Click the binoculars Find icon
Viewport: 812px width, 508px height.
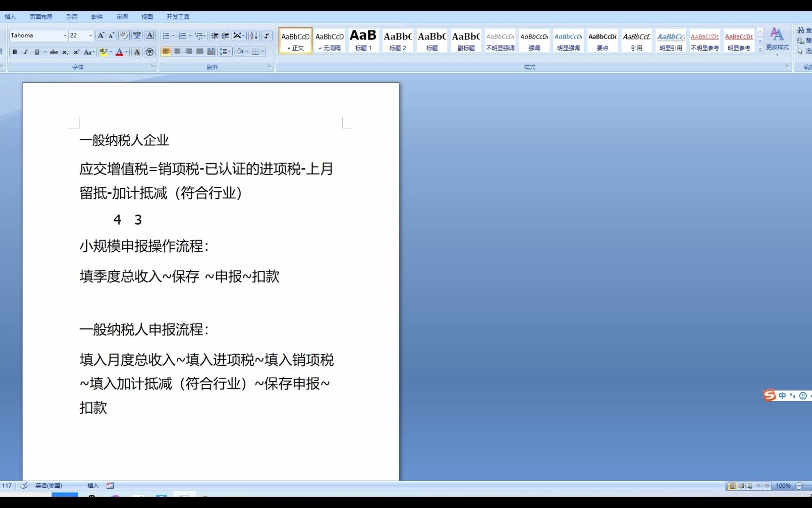pyautogui.click(x=801, y=30)
